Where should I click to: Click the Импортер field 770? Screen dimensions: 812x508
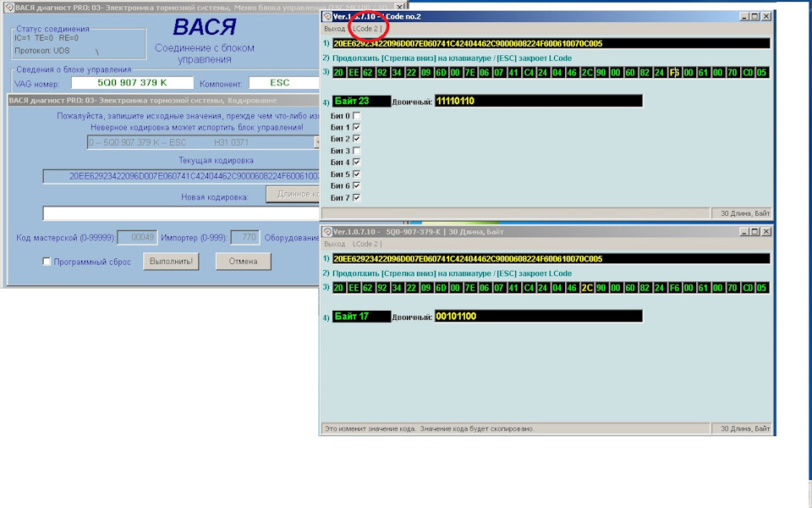(x=244, y=237)
